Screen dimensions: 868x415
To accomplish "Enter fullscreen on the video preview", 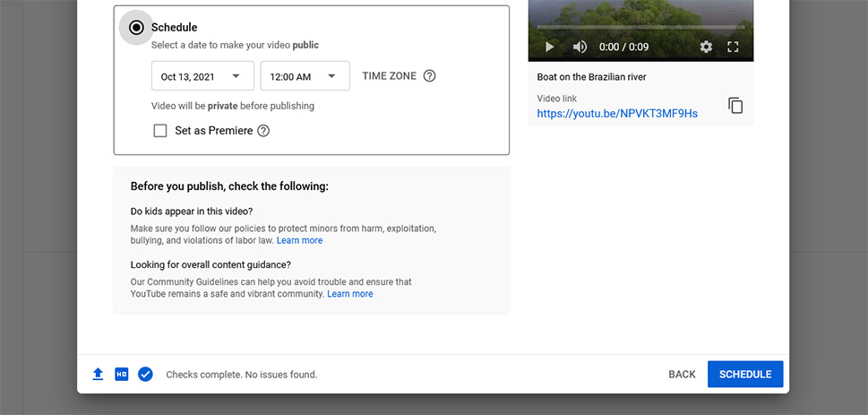I will (x=733, y=48).
